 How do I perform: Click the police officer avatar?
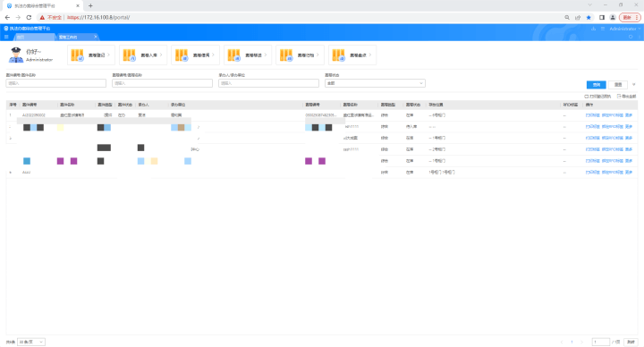point(16,55)
